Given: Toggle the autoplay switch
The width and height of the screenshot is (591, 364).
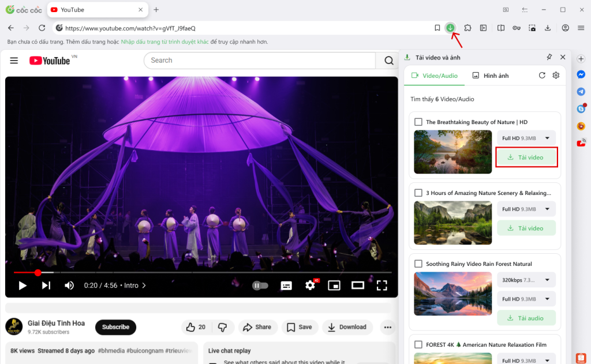Looking at the screenshot, I should tap(260, 286).
